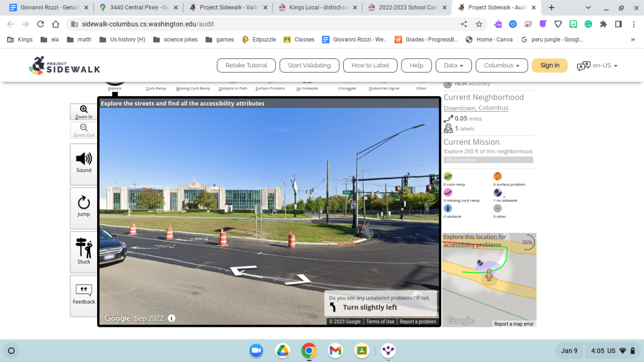Screen dimensions: 644x362
Task: Click the purple no sidewalk label on the mini map
Action: coord(479,262)
